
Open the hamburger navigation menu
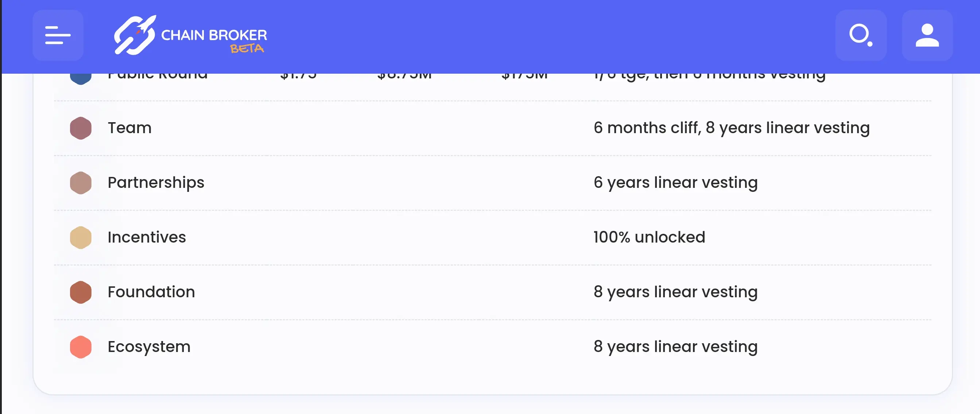pos(58,35)
